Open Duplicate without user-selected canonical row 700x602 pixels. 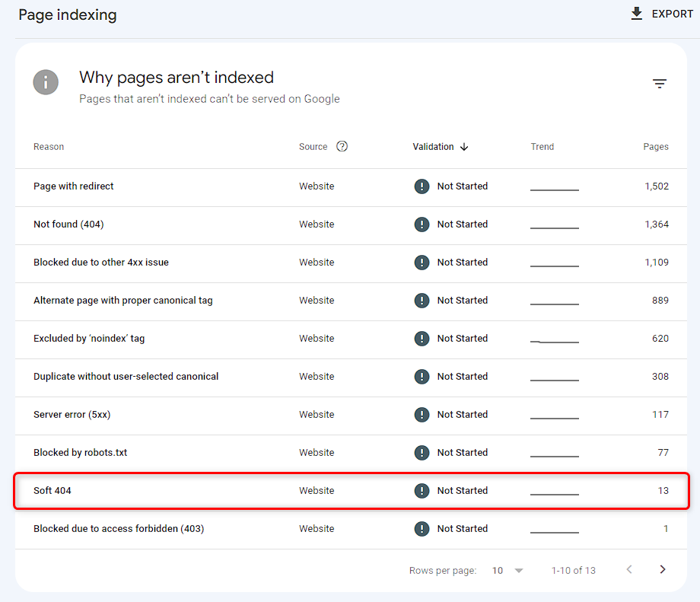click(351, 377)
